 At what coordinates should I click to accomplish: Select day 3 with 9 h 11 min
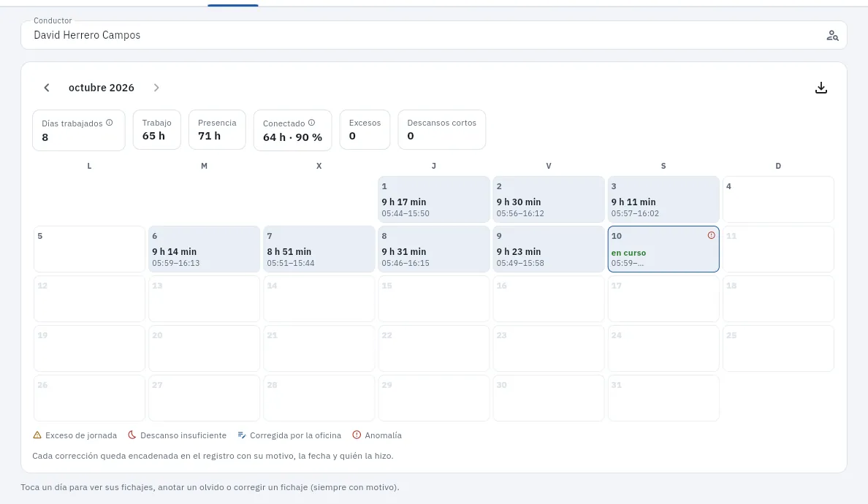coord(663,199)
